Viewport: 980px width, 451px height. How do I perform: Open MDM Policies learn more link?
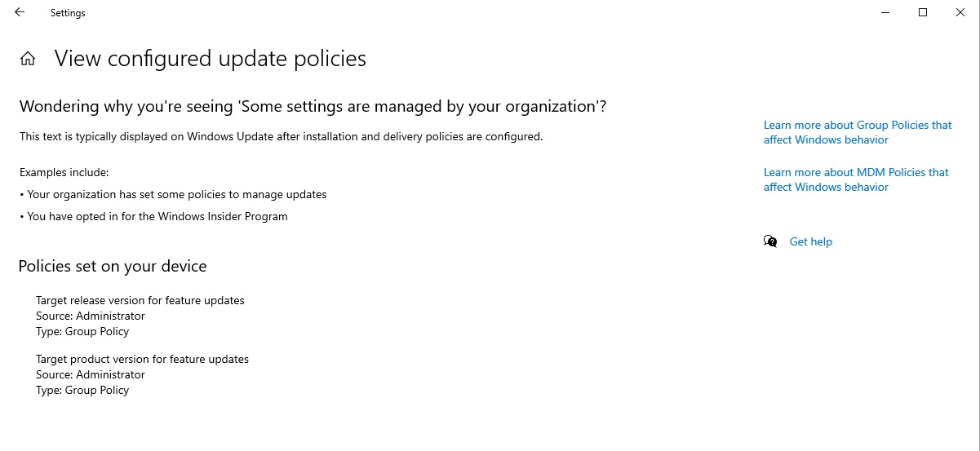tap(855, 179)
